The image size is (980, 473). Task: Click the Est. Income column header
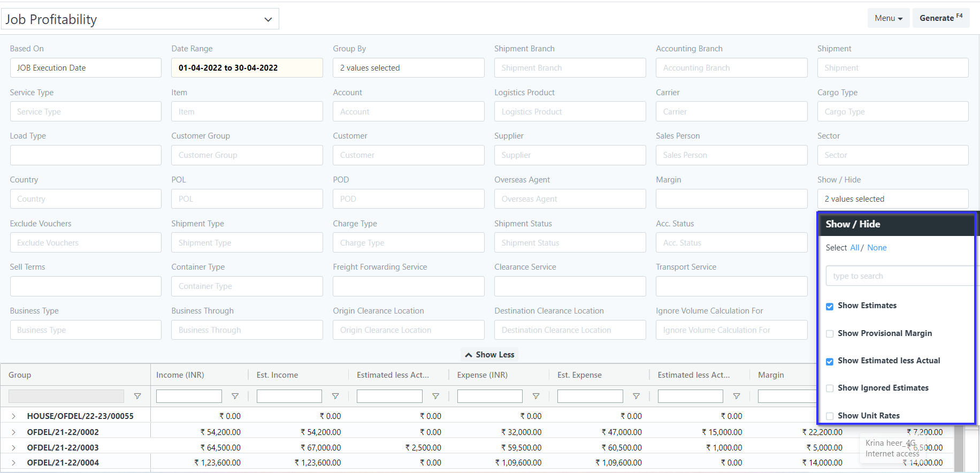click(x=277, y=375)
